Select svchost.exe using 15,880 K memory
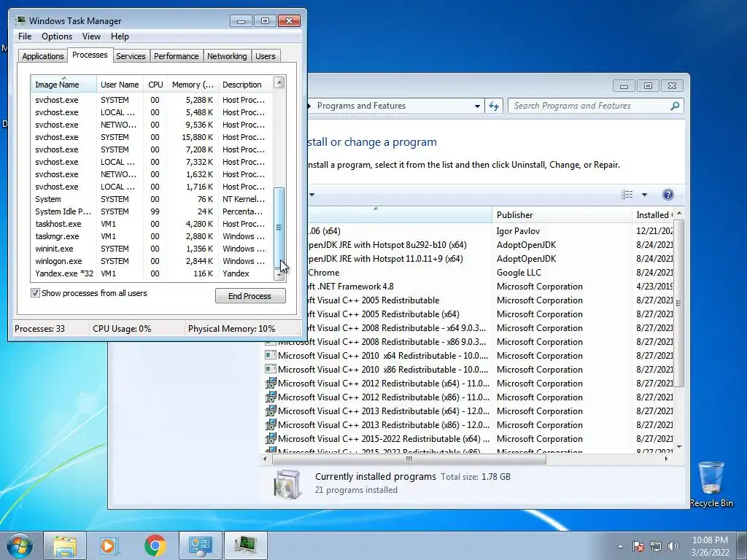The width and height of the screenshot is (747, 560). tap(152, 137)
